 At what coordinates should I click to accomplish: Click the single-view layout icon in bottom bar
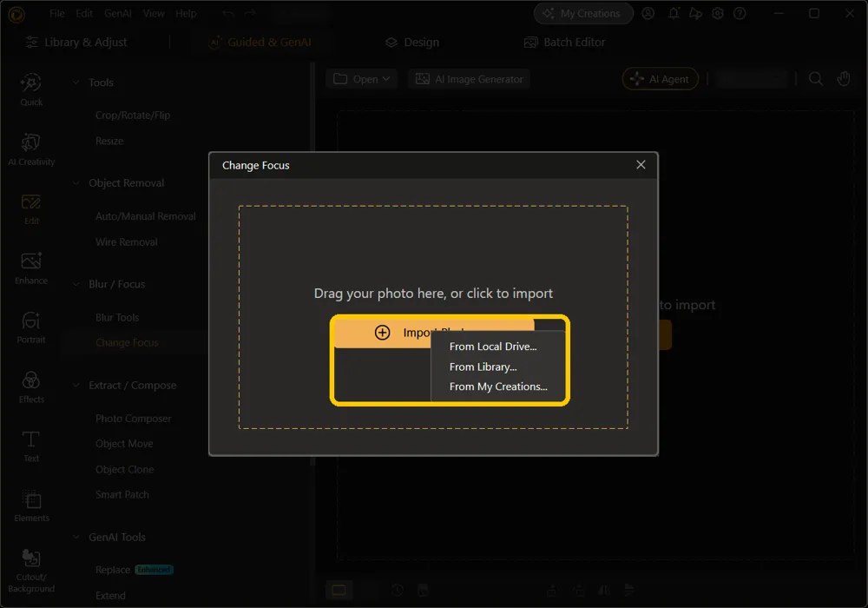pyautogui.click(x=339, y=591)
